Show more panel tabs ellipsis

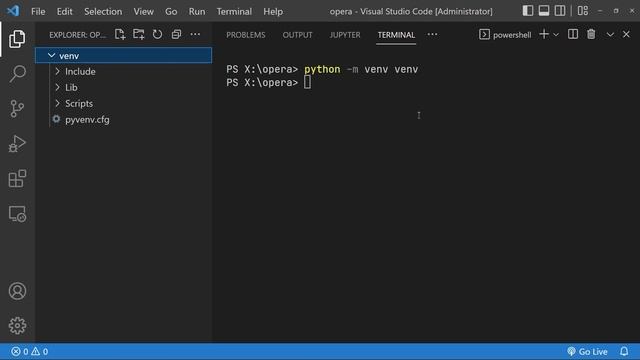click(432, 34)
